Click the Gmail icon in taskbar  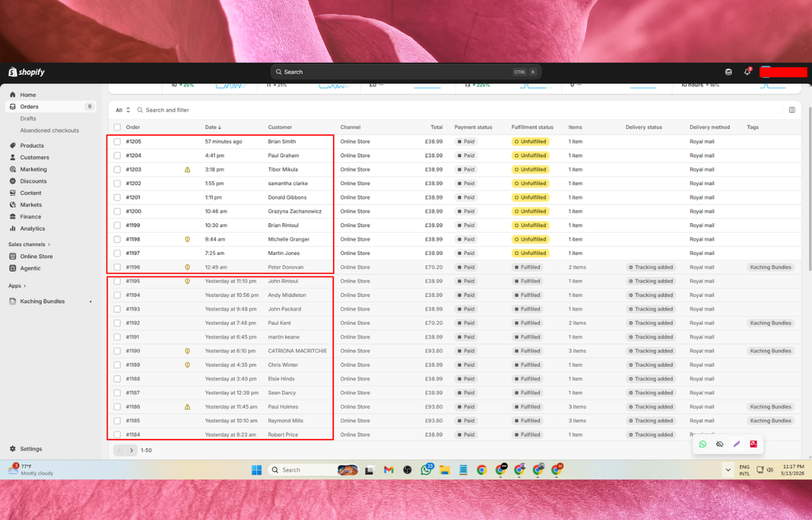[388, 470]
